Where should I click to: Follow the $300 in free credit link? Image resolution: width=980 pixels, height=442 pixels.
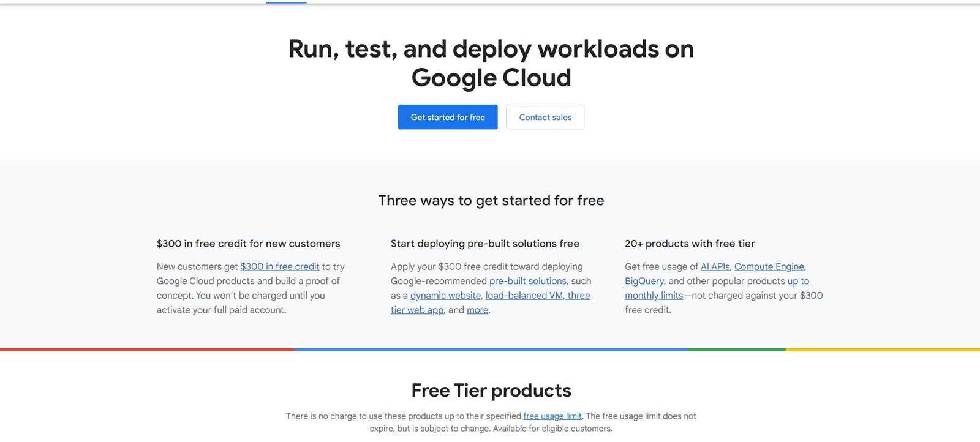tap(280, 266)
